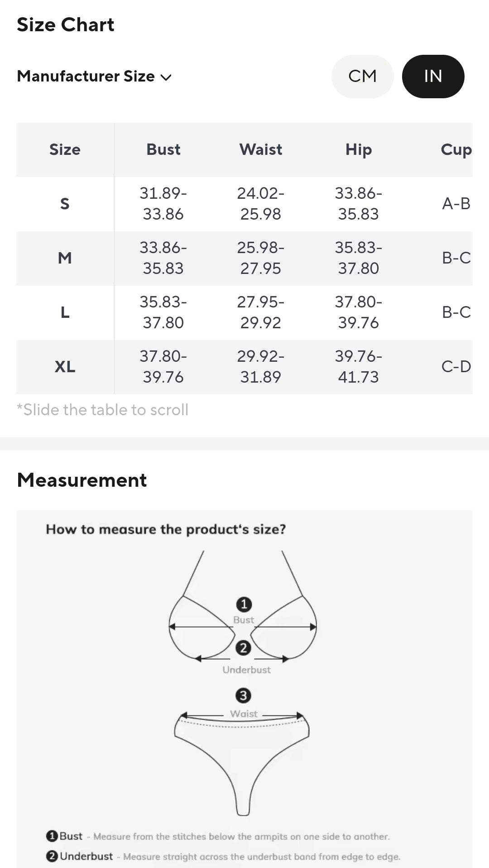
Task: Select the IN unit toggle
Action: tap(433, 76)
